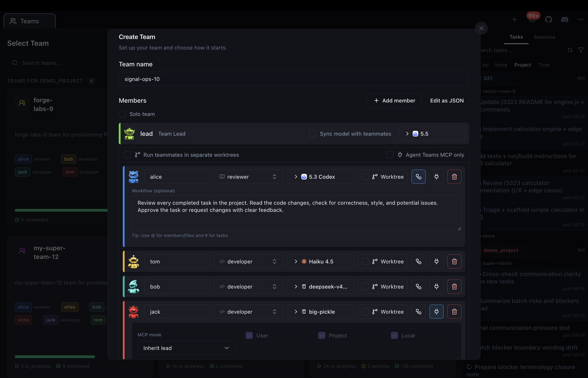The height and width of the screenshot is (378, 588).
Task: Switch to the Teams tab
Action: (x=29, y=21)
